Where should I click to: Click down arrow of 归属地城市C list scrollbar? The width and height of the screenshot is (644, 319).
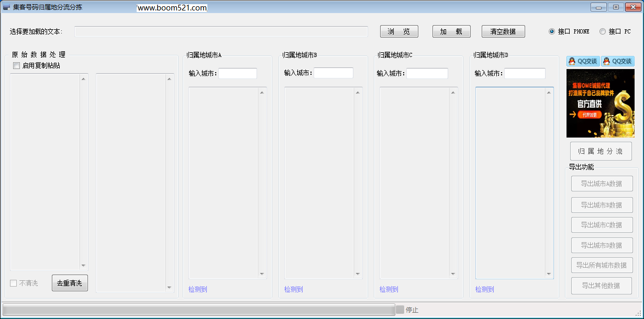tap(453, 274)
